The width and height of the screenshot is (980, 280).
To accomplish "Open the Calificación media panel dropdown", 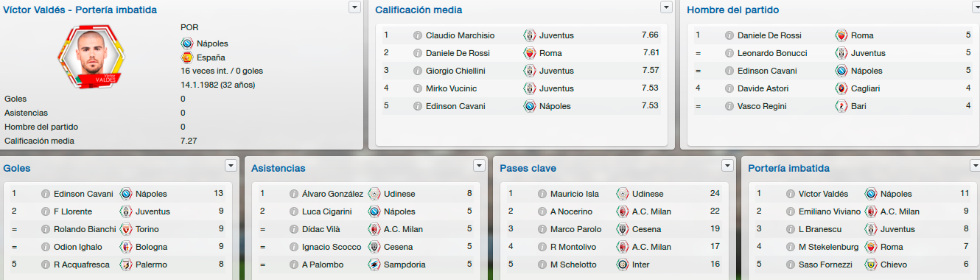I will [666, 7].
